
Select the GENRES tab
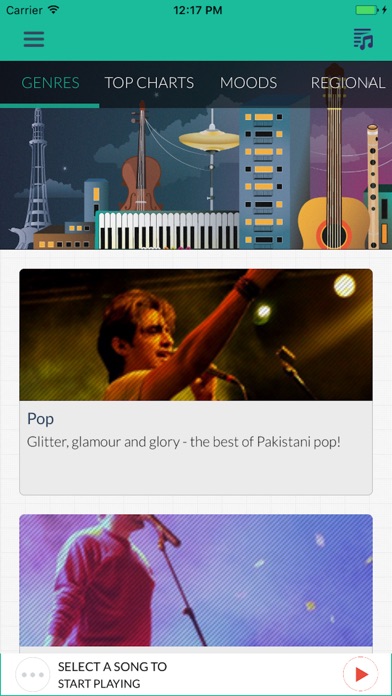click(50, 83)
